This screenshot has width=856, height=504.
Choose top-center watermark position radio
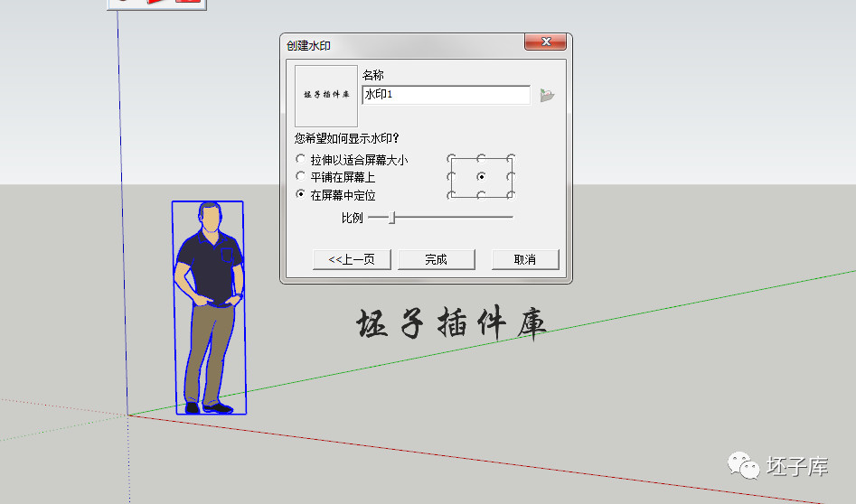tap(481, 159)
